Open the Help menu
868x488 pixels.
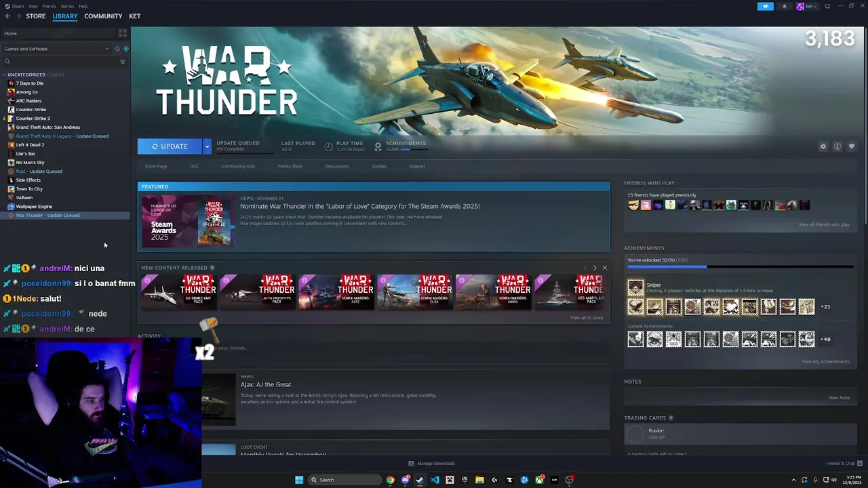click(83, 6)
